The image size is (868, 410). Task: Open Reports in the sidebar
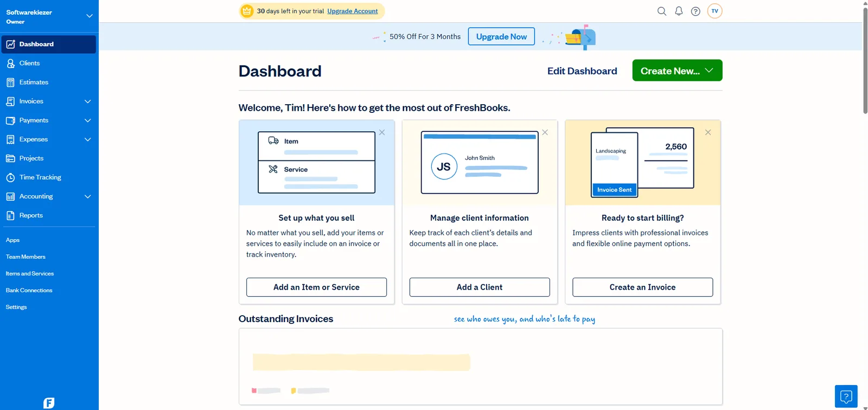49,215
